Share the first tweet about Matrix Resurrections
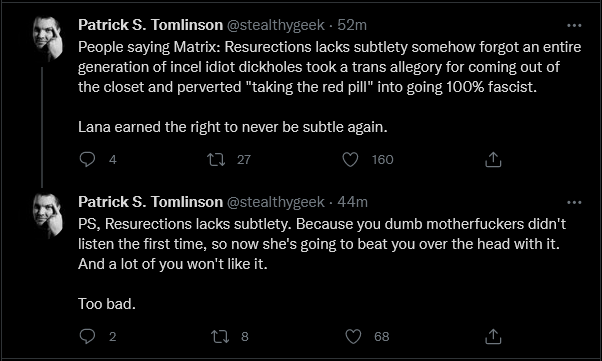Viewport: 602px width, 361px height. (x=493, y=159)
